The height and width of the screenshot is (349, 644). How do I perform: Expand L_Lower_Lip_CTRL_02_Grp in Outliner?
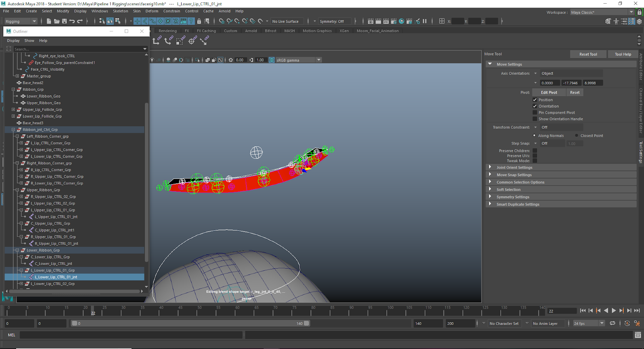pos(21,283)
